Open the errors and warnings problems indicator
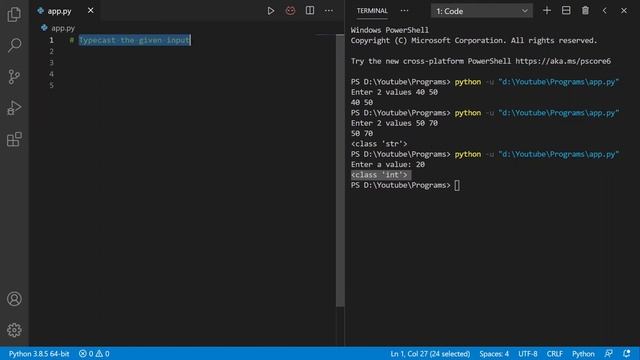The width and height of the screenshot is (640, 360). tap(94, 354)
